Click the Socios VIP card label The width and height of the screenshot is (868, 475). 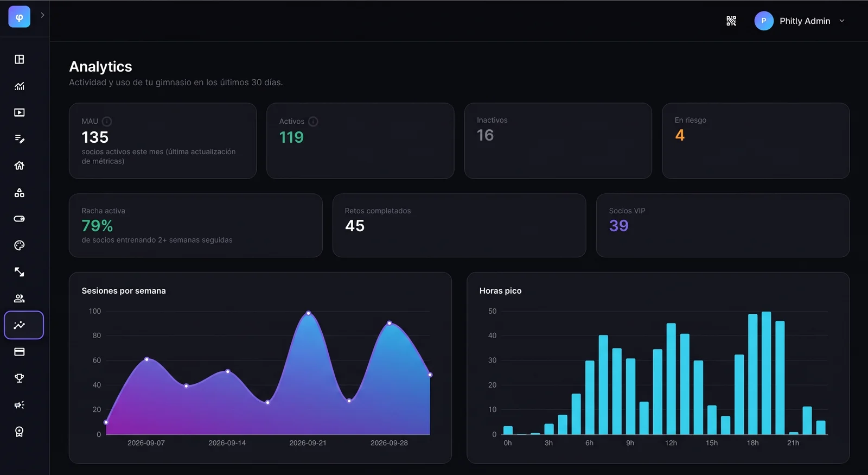pyautogui.click(x=627, y=211)
